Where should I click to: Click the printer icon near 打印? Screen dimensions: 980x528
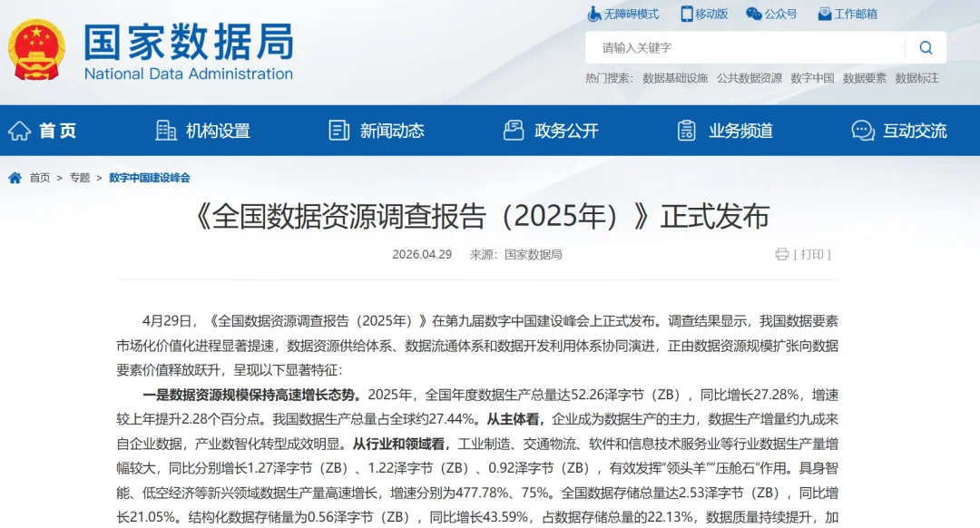(x=782, y=255)
